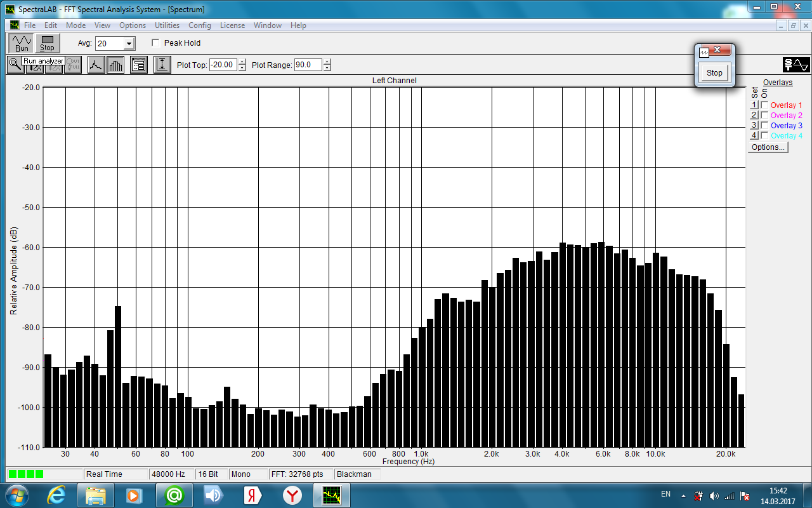Turn on the Overlay 1 checkbox
The width and height of the screenshot is (812, 508).
764,105
